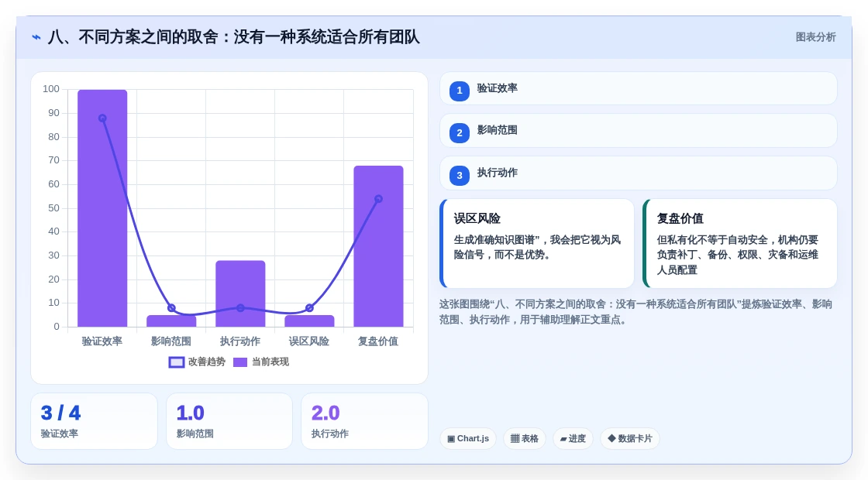Click the 2.0 执行动作 stat card
The image size is (868, 480).
tap(364, 421)
